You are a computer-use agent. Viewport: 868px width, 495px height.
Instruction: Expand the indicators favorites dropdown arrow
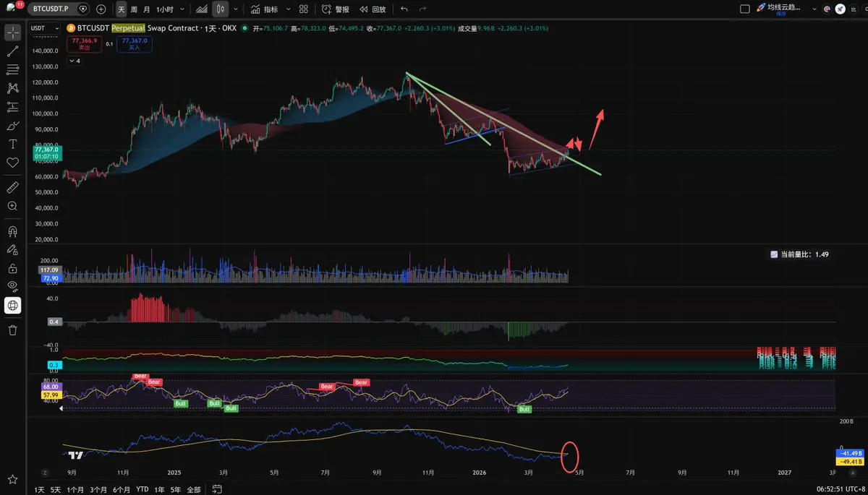tap(289, 9)
